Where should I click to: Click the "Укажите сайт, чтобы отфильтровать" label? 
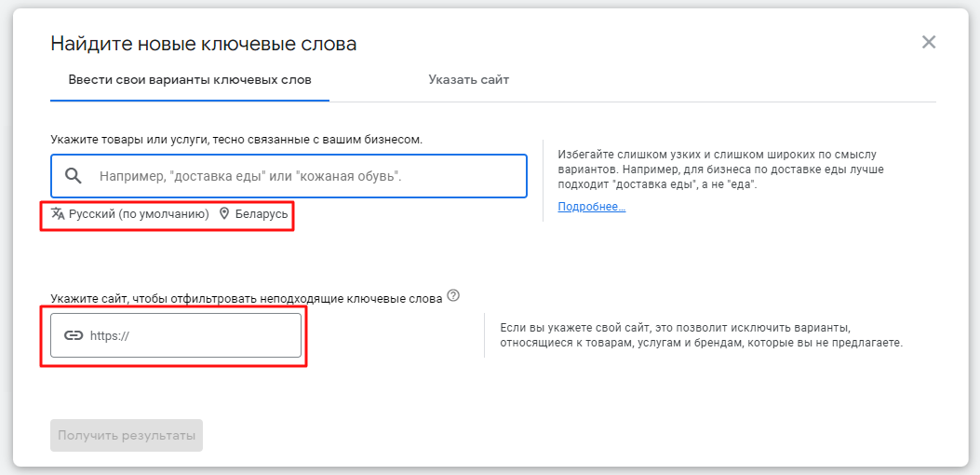246,297
